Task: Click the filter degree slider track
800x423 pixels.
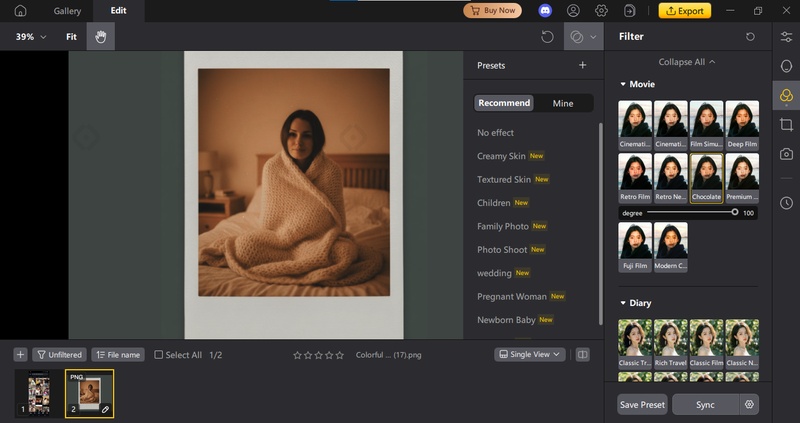Action: tap(690, 213)
